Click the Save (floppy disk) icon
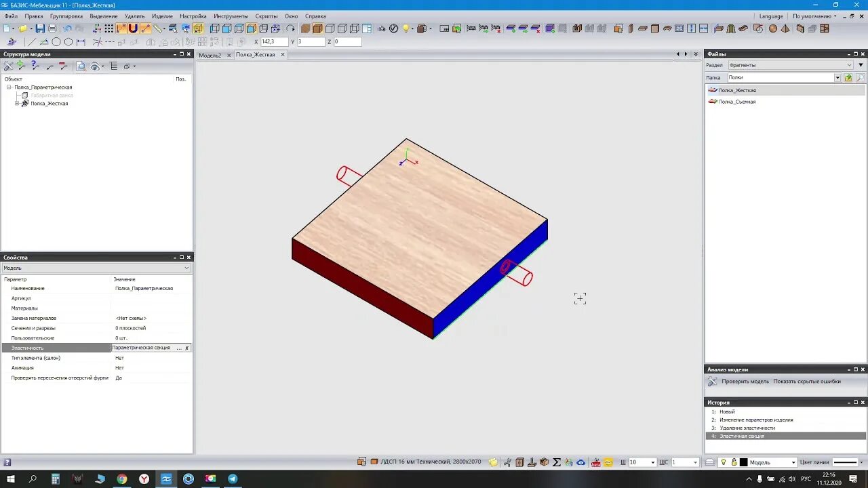868x488 pixels. click(40, 28)
